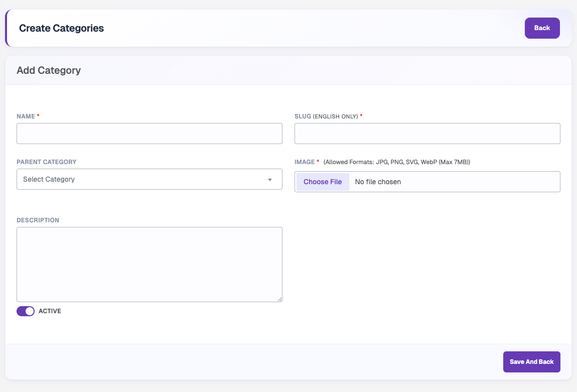Click into the Description textarea

[150, 265]
